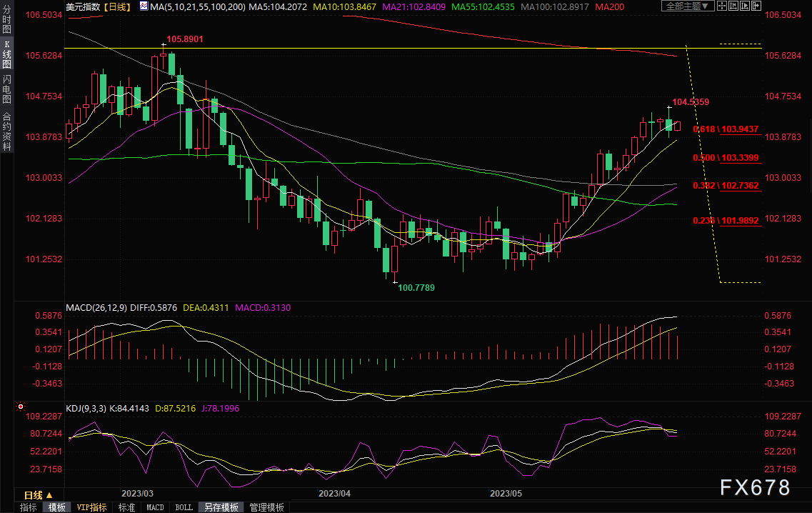Screen dimensions: 812x513
Task: Click the MA200 label
Action: coord(609,6)
